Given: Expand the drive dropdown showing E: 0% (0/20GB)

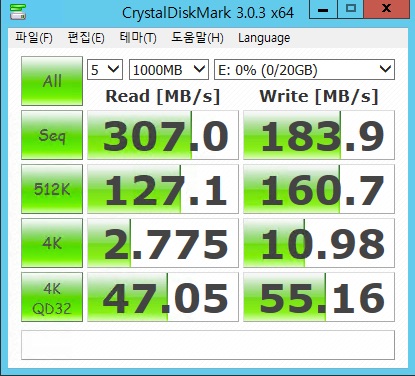Looking at the screenshot, I should click(x=304, y=70).
